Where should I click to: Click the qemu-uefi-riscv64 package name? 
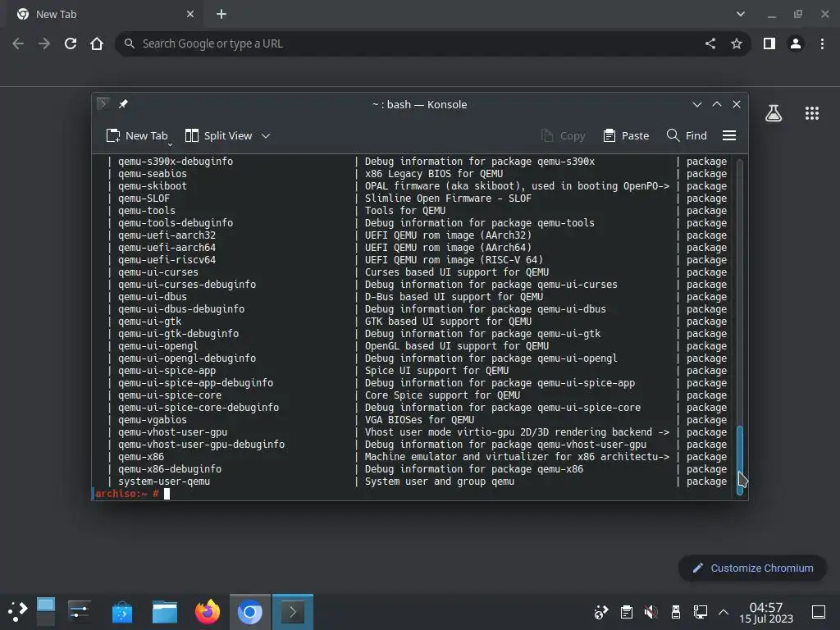point(167,260)
